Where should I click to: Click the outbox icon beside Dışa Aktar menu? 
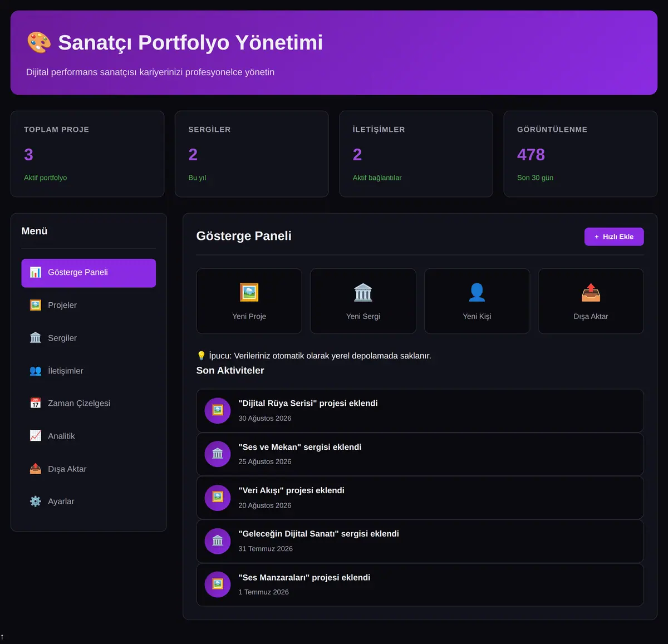coord(36,469)
